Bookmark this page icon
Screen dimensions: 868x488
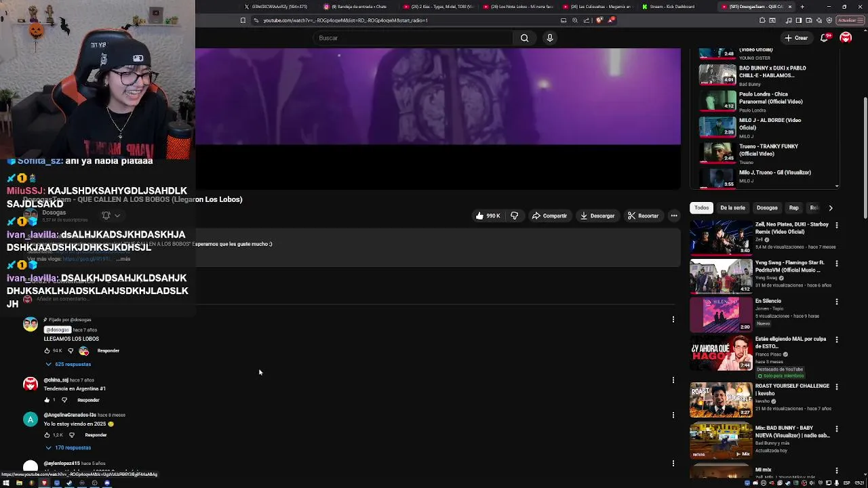[x=243, y=20]
